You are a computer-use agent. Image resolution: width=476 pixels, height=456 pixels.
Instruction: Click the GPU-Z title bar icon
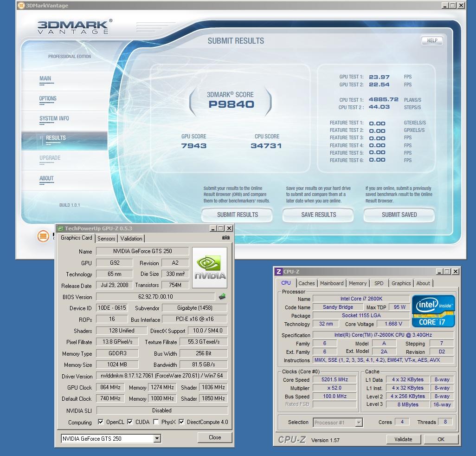click(60, 228)
